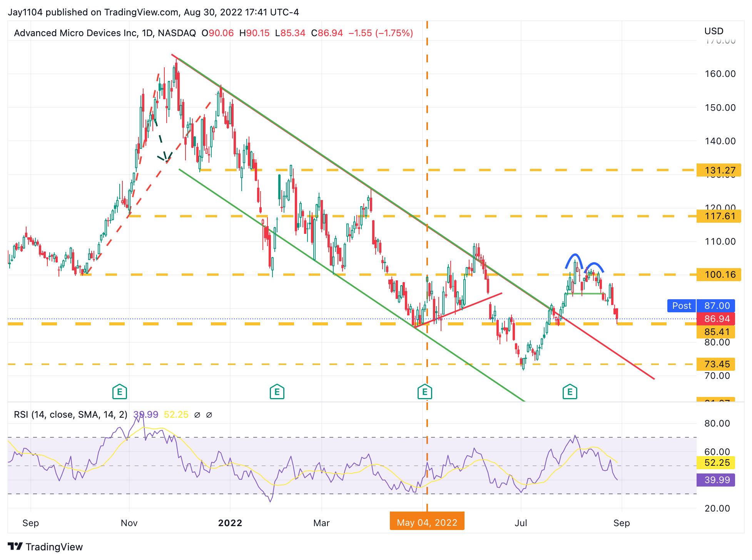Click the Advanced Micro Devices symbol title

point(105,33)
